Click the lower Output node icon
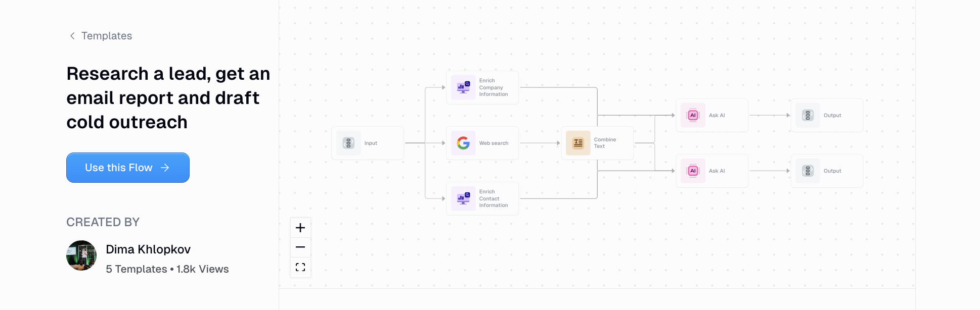The width and height of the screenshot is (980, 310). (808, 171)
